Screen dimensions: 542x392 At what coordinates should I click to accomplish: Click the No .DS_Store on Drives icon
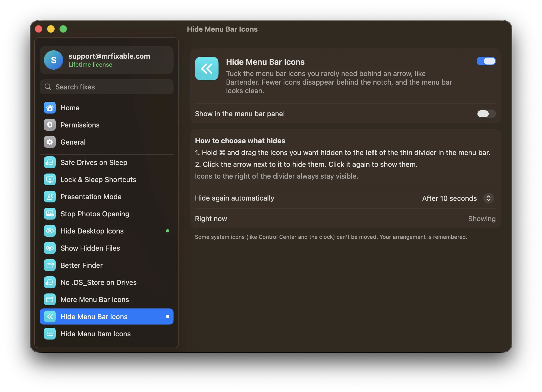click(x=50, y=282)
